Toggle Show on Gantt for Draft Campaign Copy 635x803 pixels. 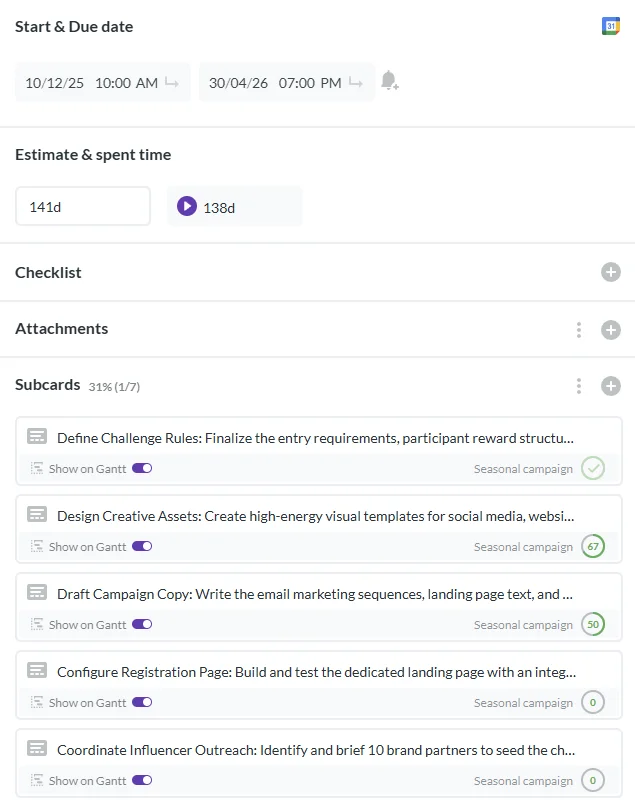pos(142,624)
